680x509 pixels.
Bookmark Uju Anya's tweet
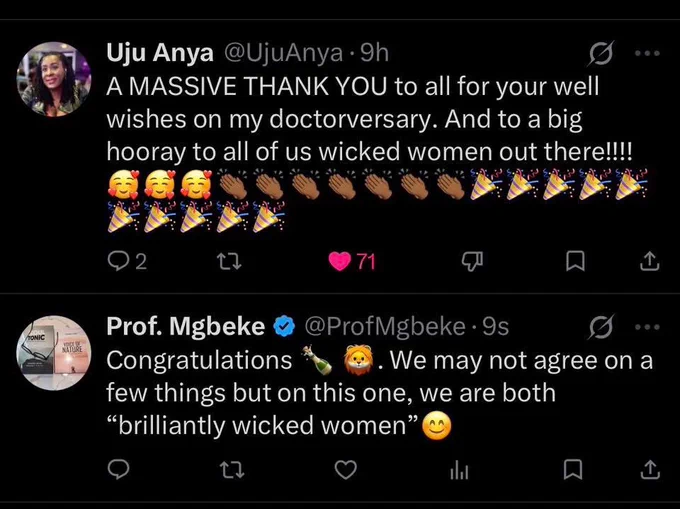[575, 261]
